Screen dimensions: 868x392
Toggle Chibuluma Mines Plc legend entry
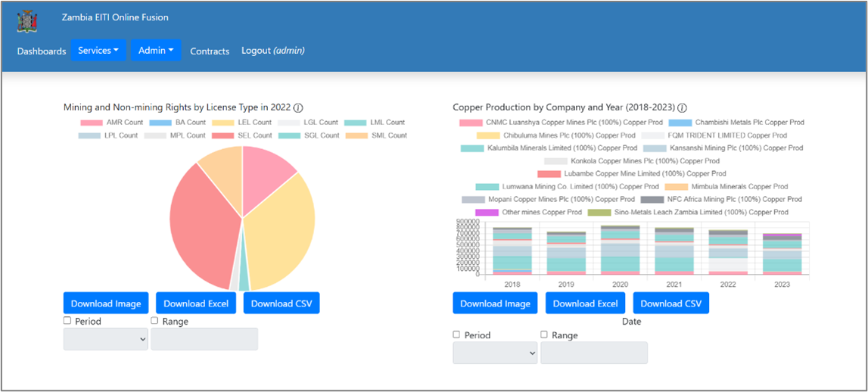pyautogui.click(x=555, y=135)
